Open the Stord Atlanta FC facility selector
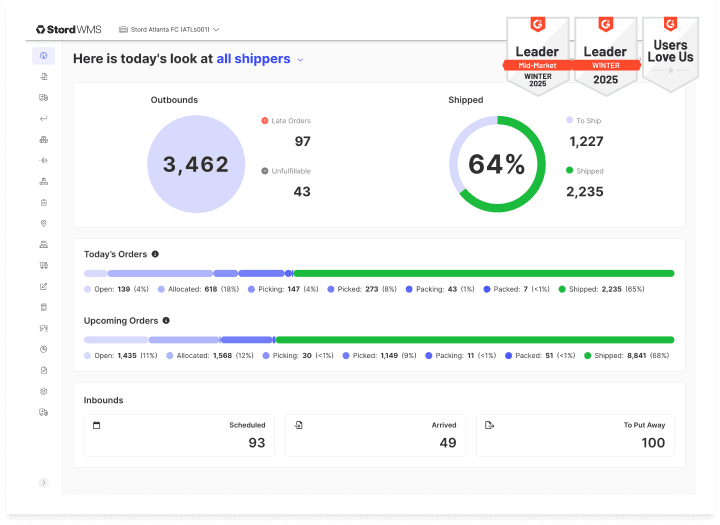The height and width of the screenshot is (525, 720). [x=169, y=30]
